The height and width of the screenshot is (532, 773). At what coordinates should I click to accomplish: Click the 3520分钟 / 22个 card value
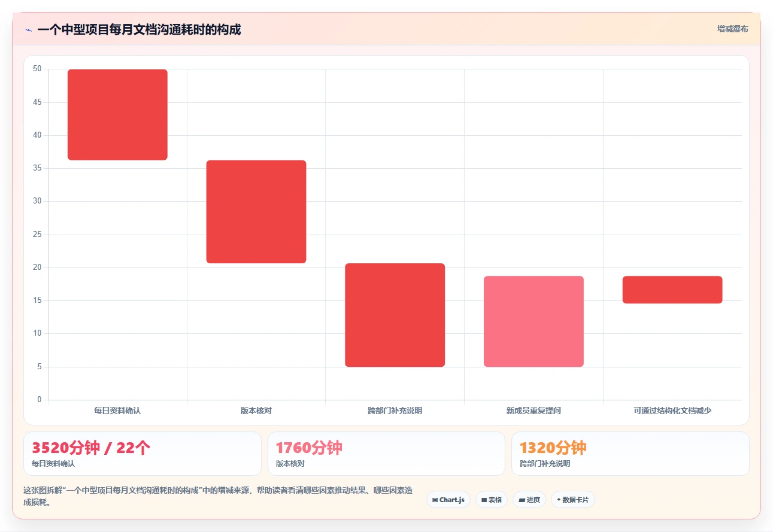(91, 448)
